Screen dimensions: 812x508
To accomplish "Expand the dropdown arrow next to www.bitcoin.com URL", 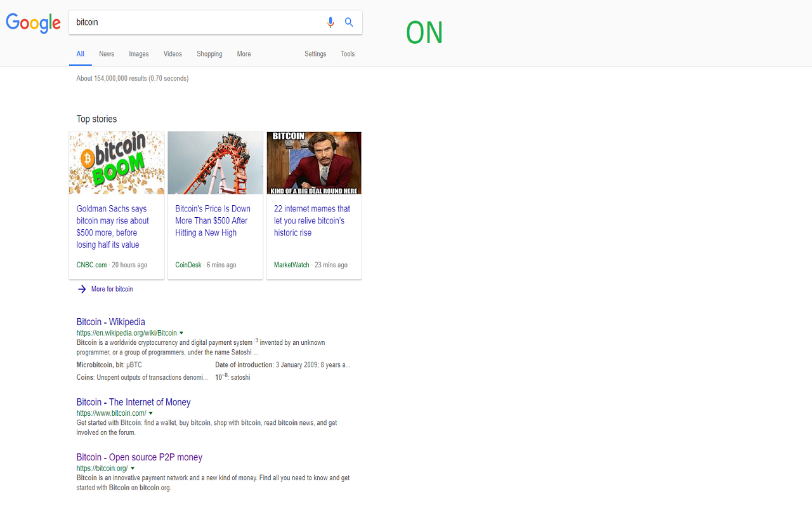I will pyautogui.click(x=150, y=413).
